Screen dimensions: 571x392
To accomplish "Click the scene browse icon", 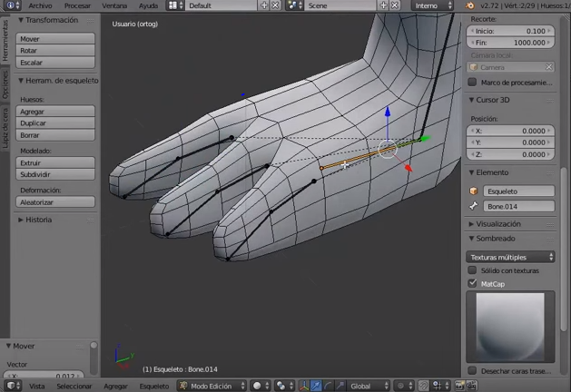I will click(x=294, y=5).
